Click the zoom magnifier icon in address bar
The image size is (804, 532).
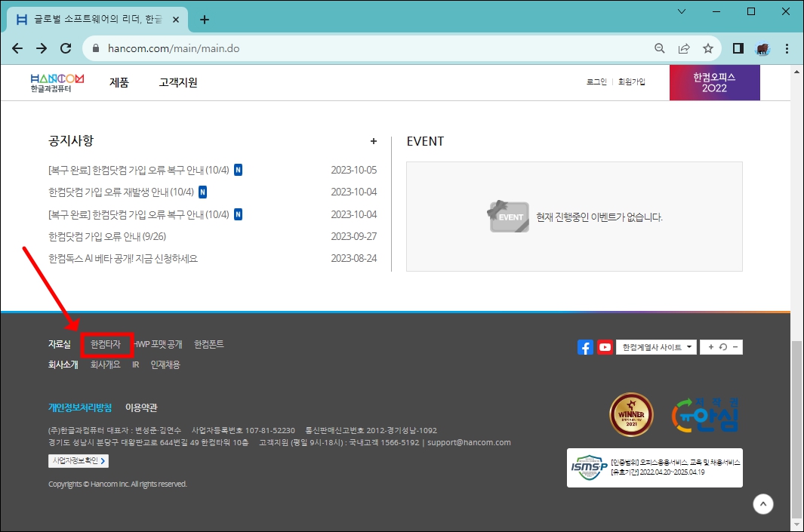[x=660, y=48]
